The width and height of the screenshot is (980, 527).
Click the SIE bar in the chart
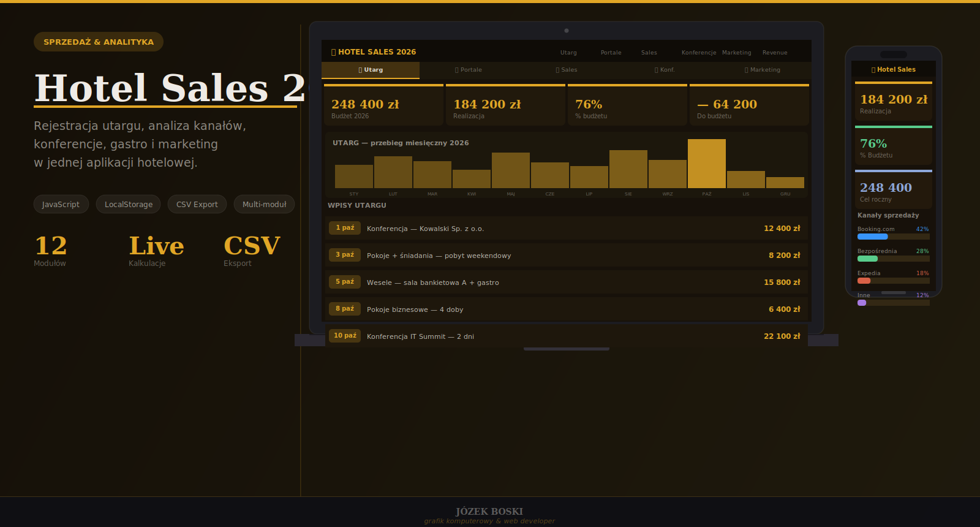coord(628,169)
